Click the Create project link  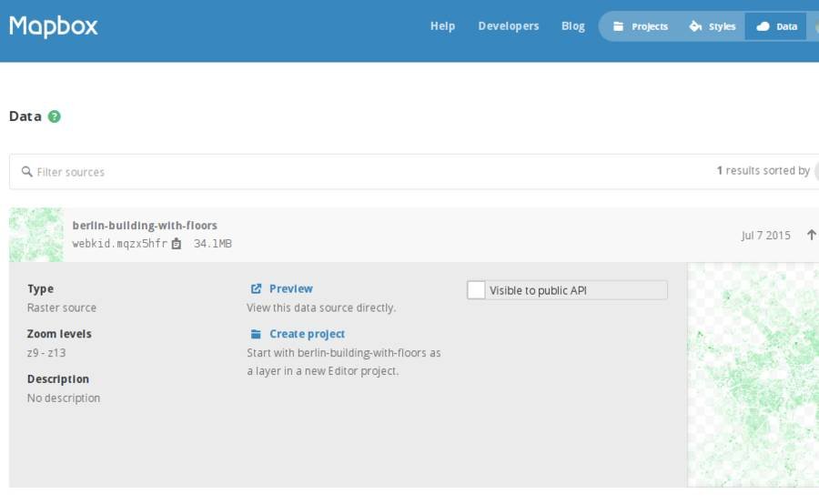pyautogui.click(x=307, y=334)
